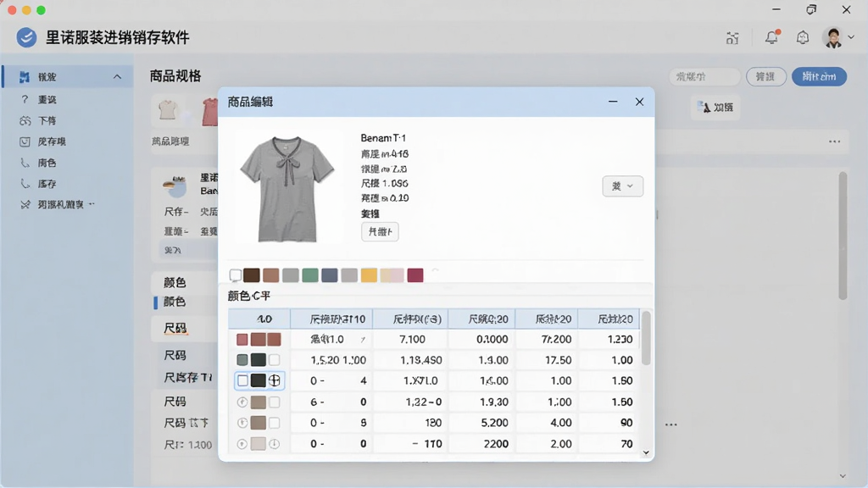Click three-dot menu below the blue pill button
The height and width of the screenshot is (488, 868).
pyautogui.click(x=834, y=141)
